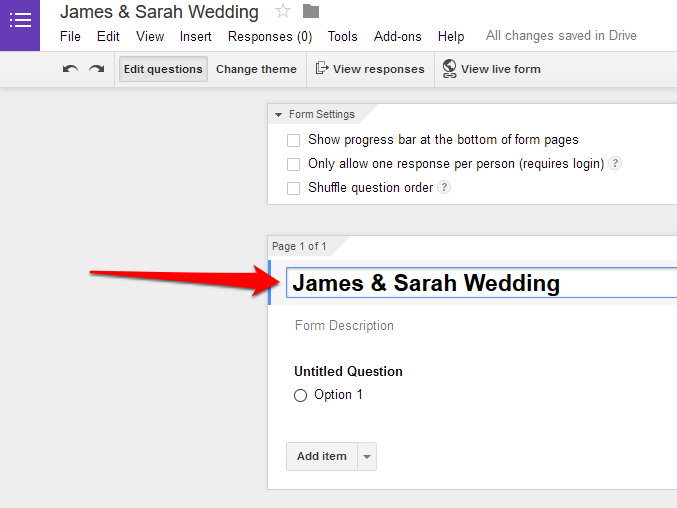Screen dimensions: 677x508
Task: Redo the last action
Action: [97, 69]
